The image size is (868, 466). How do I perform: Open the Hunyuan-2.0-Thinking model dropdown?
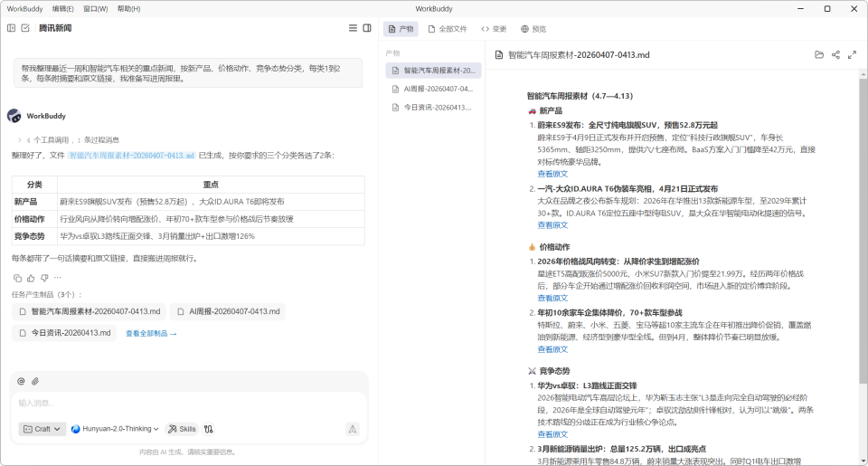point(115,429)
